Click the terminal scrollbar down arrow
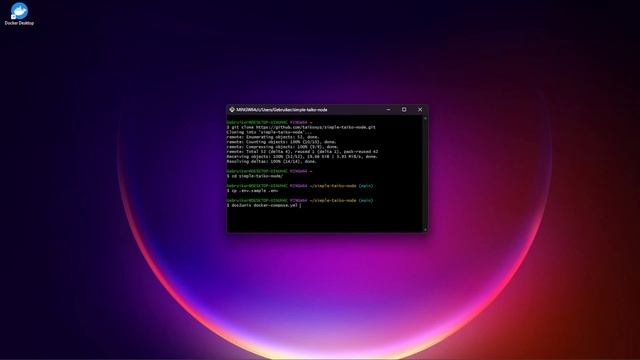Viewport: 640px width, 360px height. click(x=425, y=230)
